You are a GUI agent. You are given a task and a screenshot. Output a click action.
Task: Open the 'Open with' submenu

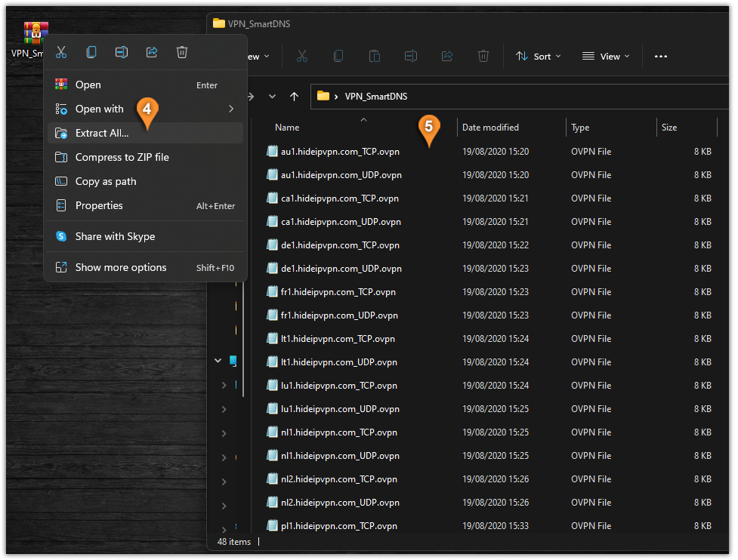click(x=146, y=109)
